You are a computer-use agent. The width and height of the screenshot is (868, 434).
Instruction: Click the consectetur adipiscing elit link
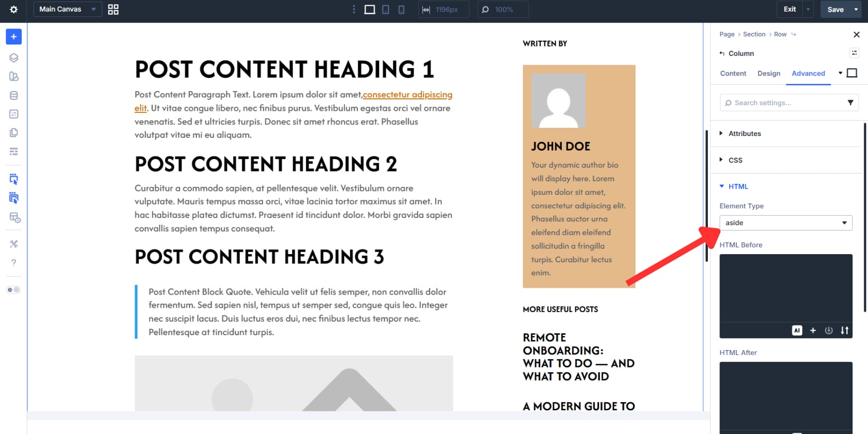point(407,95)
